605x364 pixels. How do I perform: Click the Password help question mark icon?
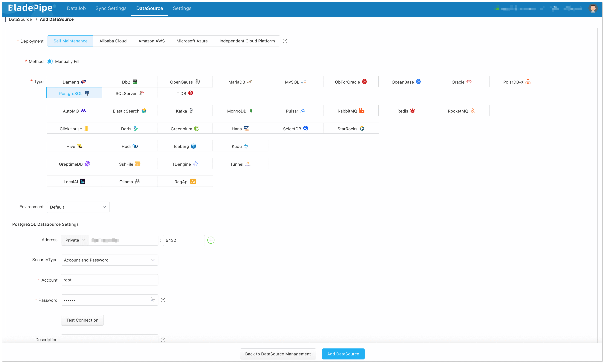click(x=163, y=300)
